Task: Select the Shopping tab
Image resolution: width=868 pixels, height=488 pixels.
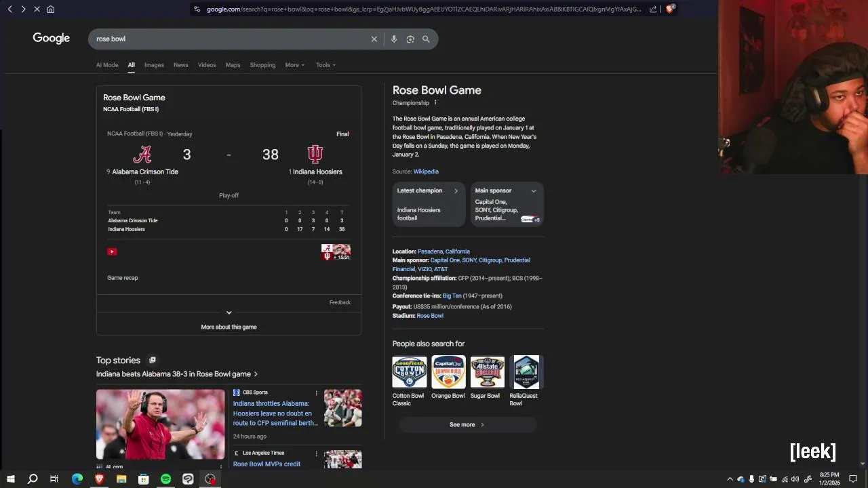Action: pyautogui.click(x=262, y=65)
